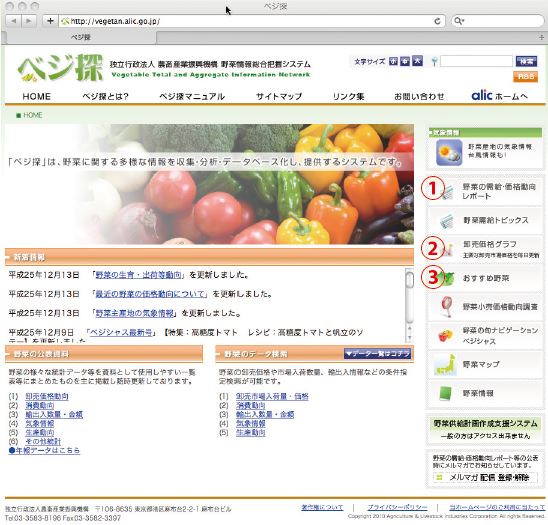Click the news list scrollbar thumb
Image resolution: width=548 pixels, height=525 pixels.
click(x=409, y=279)
